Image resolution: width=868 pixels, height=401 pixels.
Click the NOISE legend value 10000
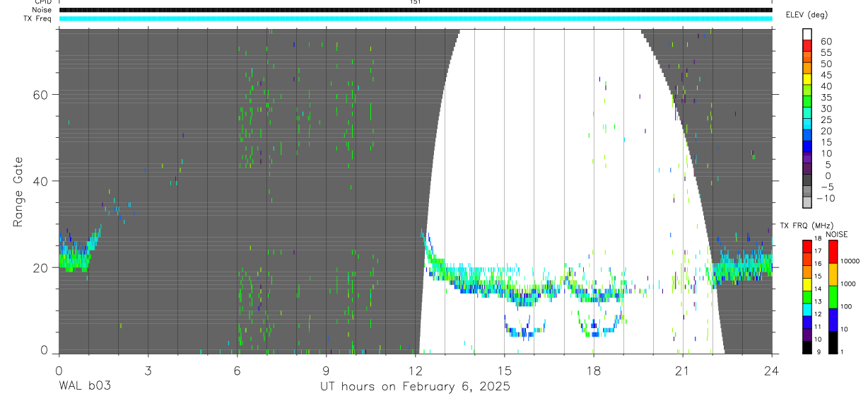coord(850,262)
